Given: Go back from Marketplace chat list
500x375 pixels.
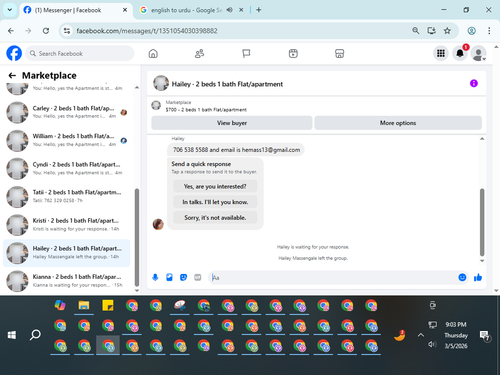Looking at the screenshot, I should (x=12, y=76).
